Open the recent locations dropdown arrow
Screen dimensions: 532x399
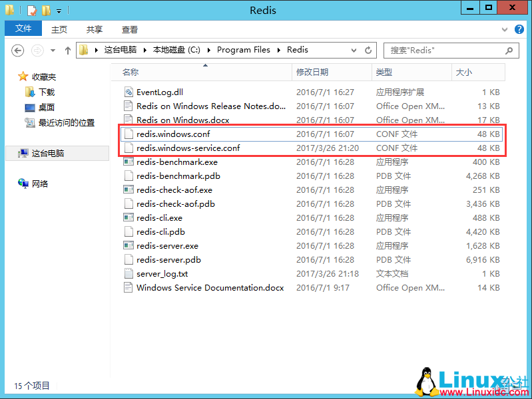(54, 51)
